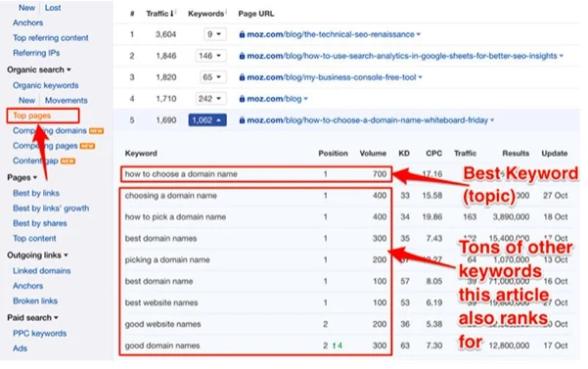This screenshot has width=588, height=369.
Task: Click keyword 'how to choose a domain name'
Action: coord(181,174)
